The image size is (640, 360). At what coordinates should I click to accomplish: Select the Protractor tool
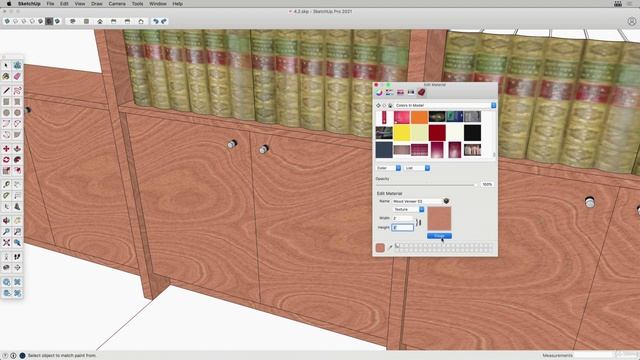pos(6,196)
